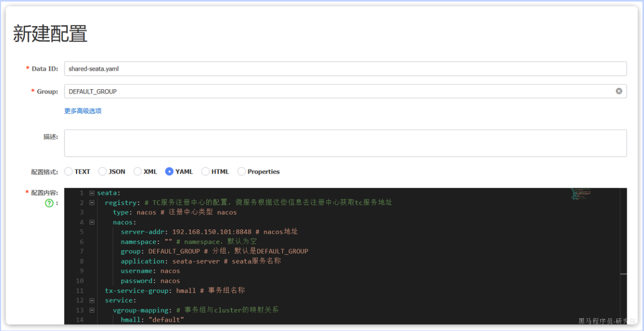
Task: Choose XML as the config format
Action: (x=138, y=172)
